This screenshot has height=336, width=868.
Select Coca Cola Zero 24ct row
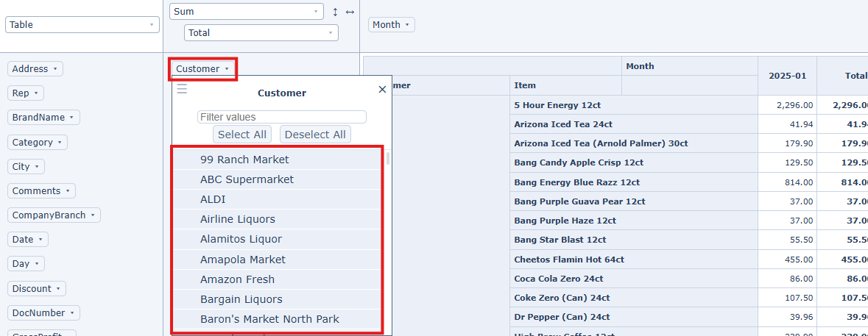(x=633, y=279)
